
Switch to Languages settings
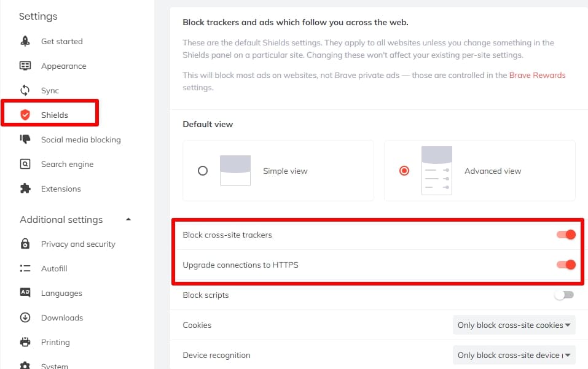[61, 293]
